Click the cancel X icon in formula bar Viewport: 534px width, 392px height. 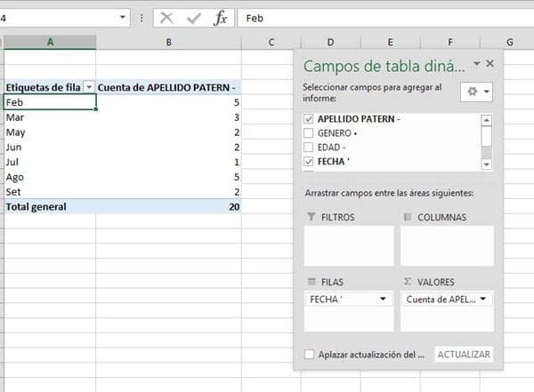pyautogui.click(x=166, y=18)
